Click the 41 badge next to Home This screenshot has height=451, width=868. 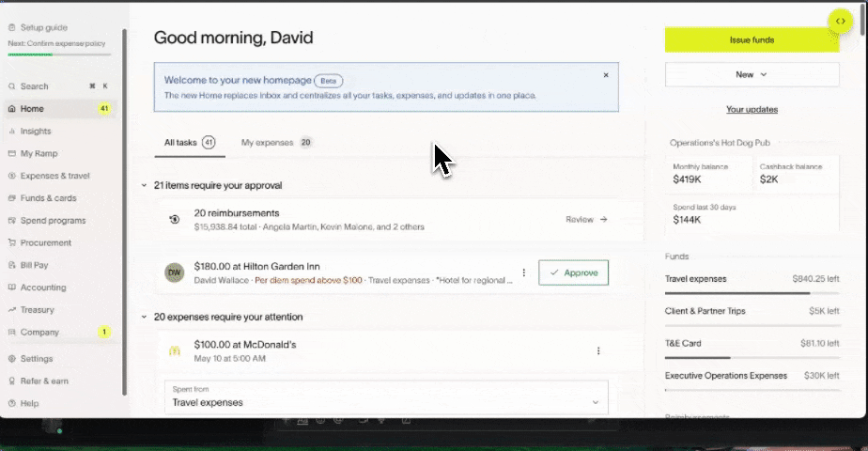pos(104,108)
